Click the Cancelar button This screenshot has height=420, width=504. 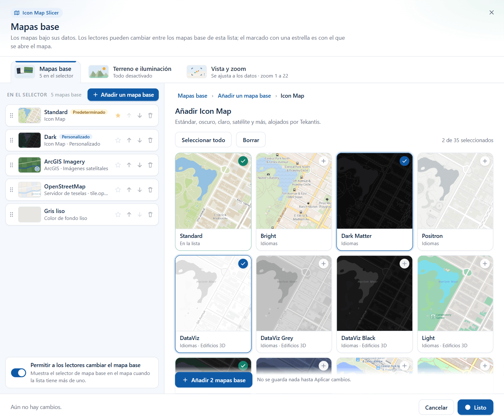click(436, 407)
